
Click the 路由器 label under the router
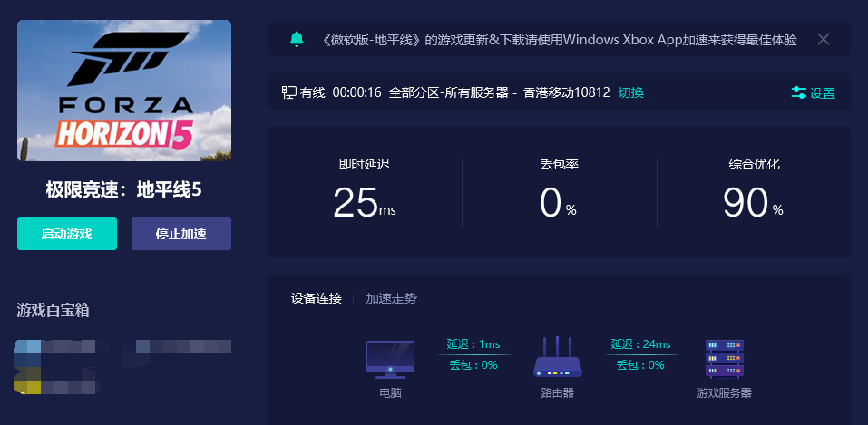558,393
